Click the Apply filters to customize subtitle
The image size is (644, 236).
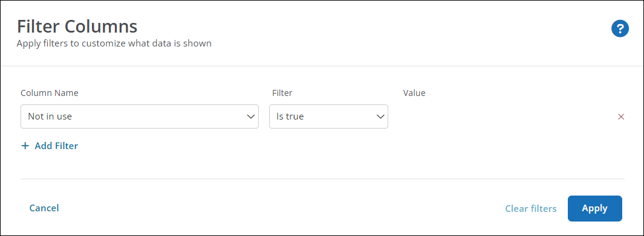pyautogui.click(x=114, y=43)
